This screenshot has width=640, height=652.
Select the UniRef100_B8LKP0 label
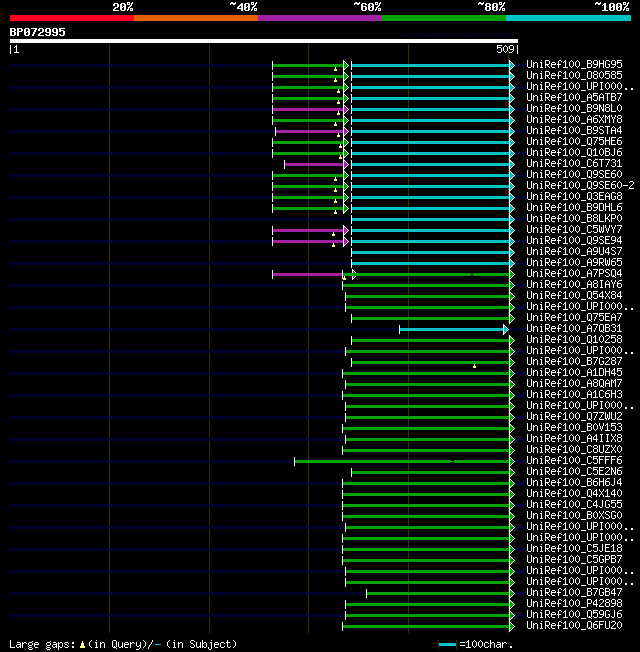(574, 218)
